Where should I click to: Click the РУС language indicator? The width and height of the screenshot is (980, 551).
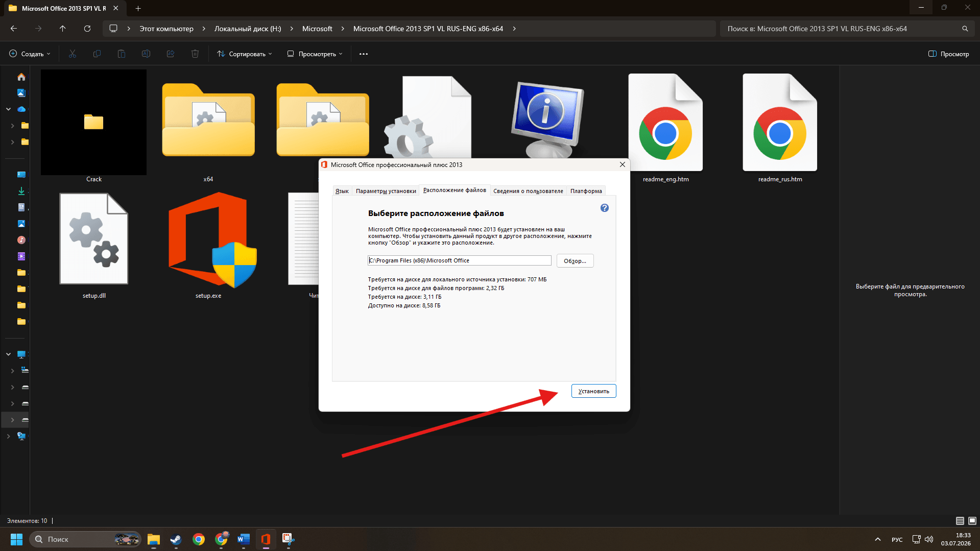click(897, 540)
